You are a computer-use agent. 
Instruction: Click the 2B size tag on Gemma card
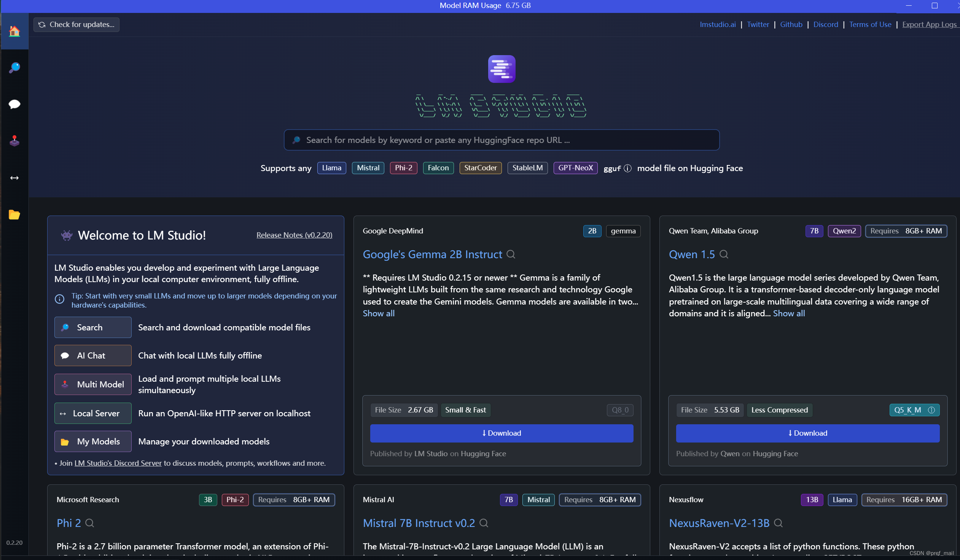(592, 231)
